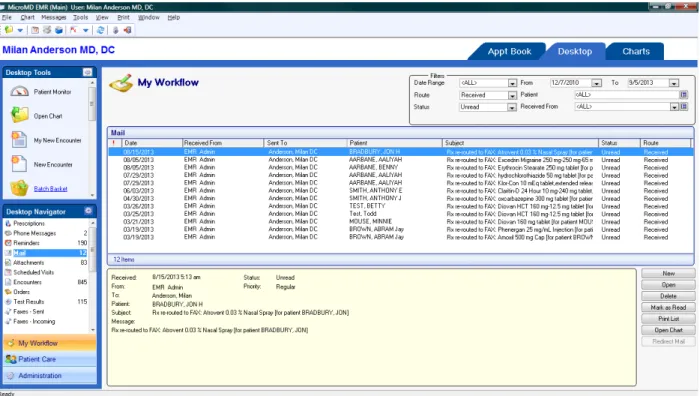Click the refresh toolbar icon

tap(100, 30)
